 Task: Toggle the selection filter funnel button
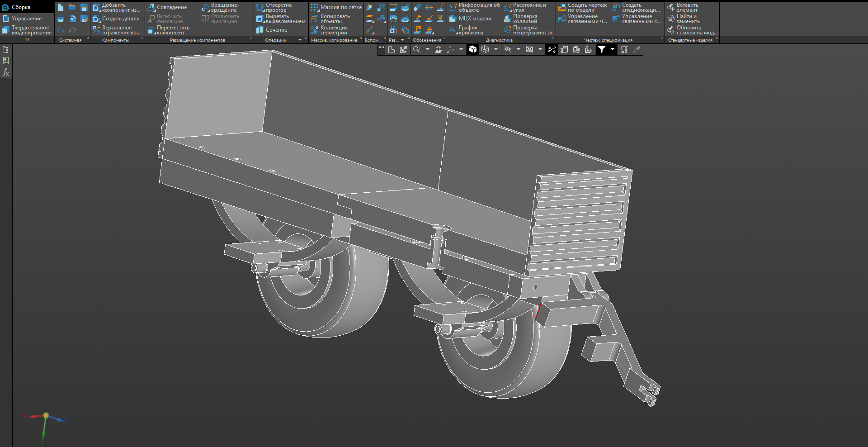(602, 49)
